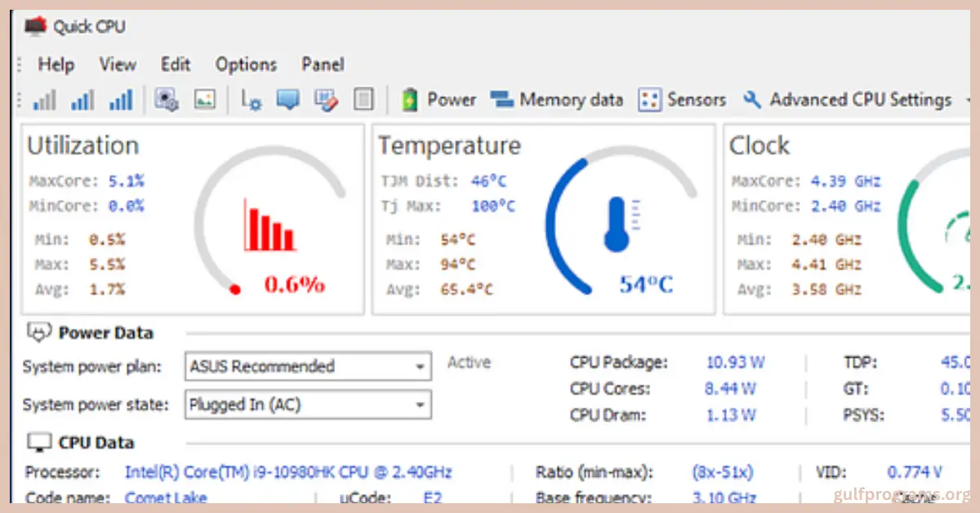
Task: Open the Panel menu
Action: coord(323,64)
